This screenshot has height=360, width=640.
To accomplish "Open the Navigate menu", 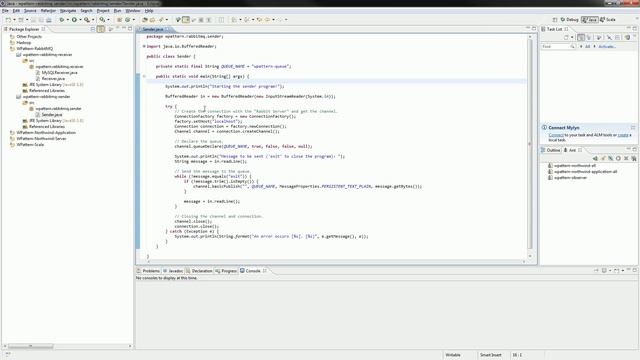I will 68,11.
